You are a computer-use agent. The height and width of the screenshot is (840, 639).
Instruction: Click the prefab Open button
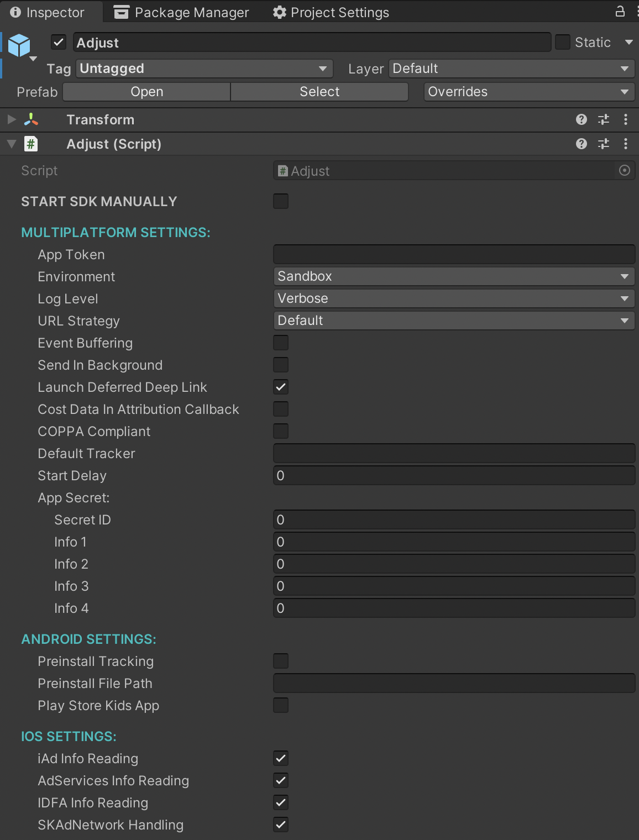pyautogui.click(x=146, y=92)
